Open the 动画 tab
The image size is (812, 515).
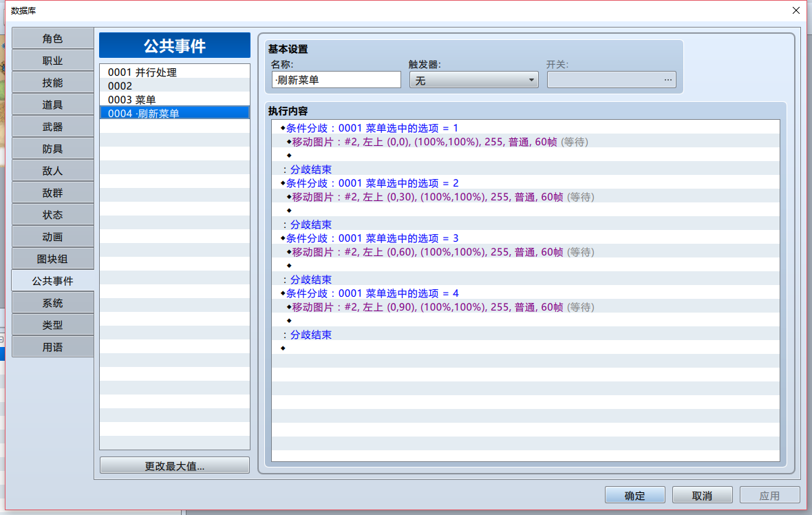coord(52,238)
